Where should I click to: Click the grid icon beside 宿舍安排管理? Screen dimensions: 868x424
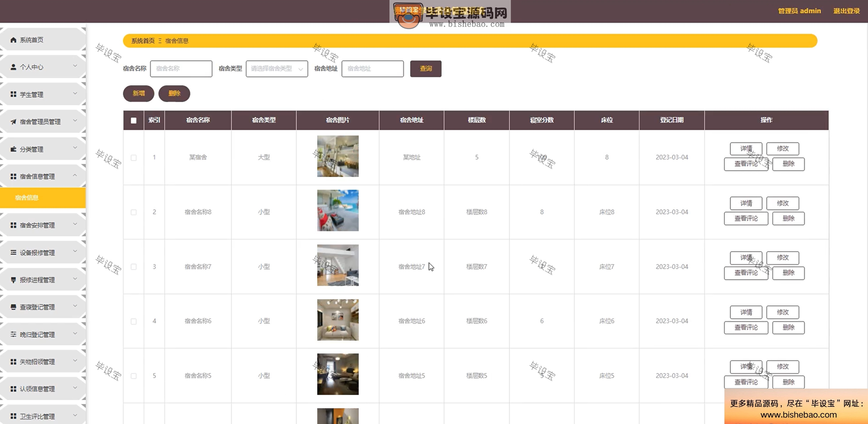point(13,225)
